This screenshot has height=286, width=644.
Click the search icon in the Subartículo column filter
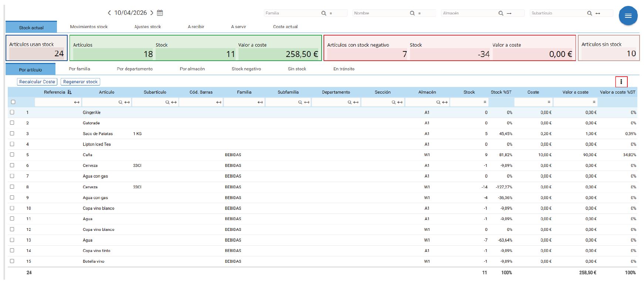(x=167, y=102)
